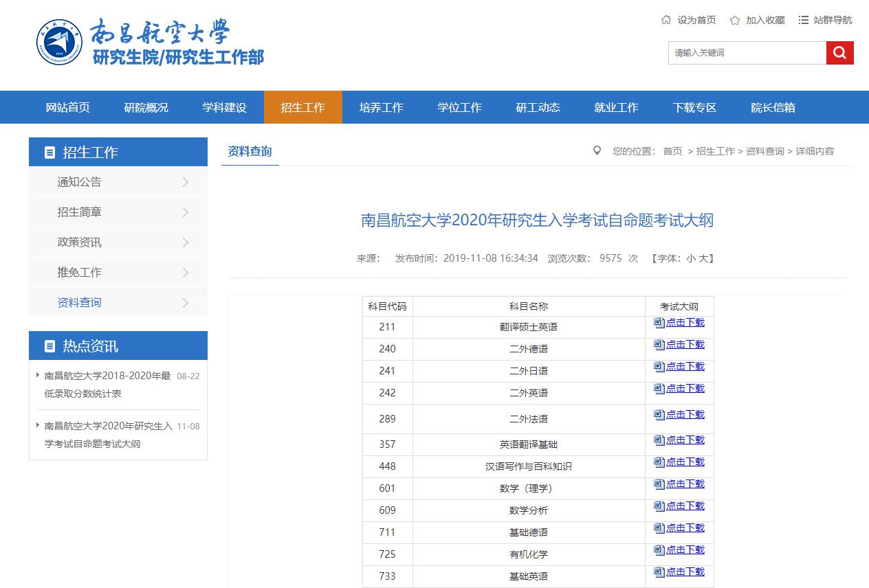Image resolution: width=869 pixels, height=588 pixels.
Task: Click 点击下载 link for 二外日语
Action: (x=685, y=367)
